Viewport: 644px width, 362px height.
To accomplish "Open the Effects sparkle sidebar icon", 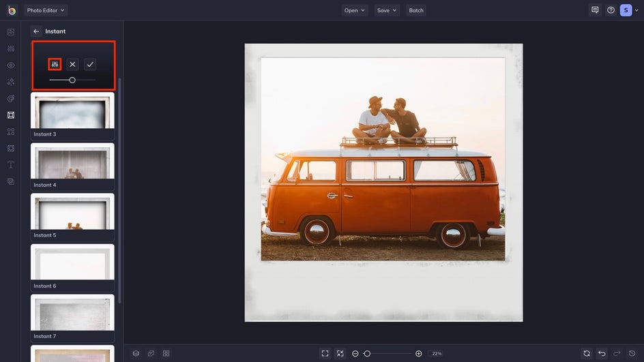I will click(11, 82).
